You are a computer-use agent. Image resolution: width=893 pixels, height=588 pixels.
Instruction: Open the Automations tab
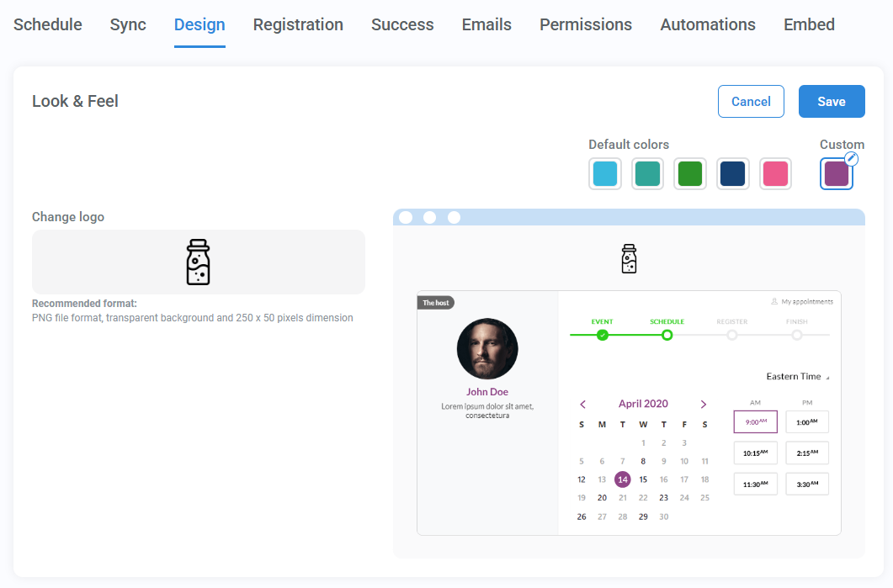tap(707, 25)
